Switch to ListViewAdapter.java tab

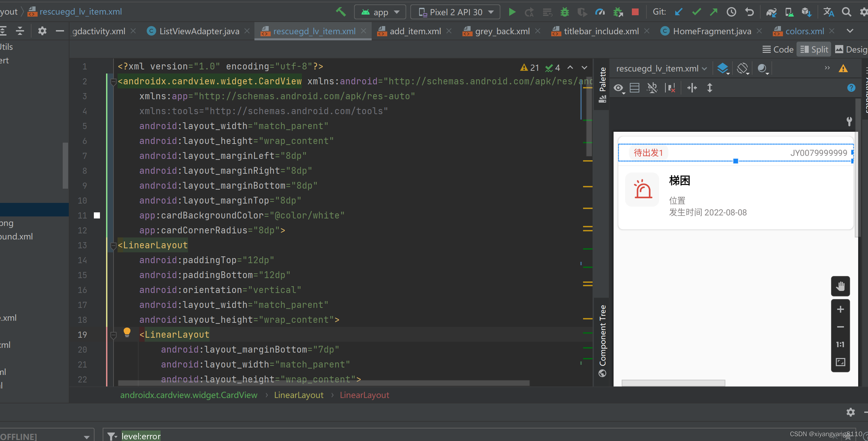click(x=199, y=31)
